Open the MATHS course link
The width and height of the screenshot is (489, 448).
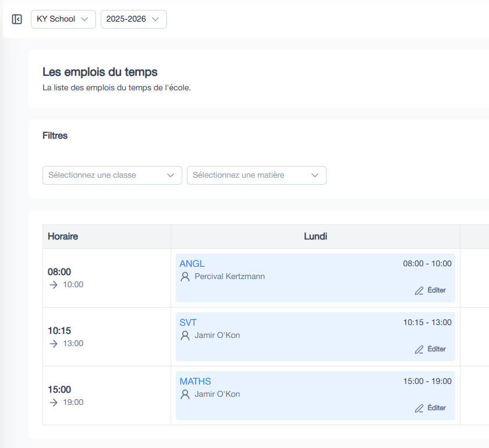point(195,381)
